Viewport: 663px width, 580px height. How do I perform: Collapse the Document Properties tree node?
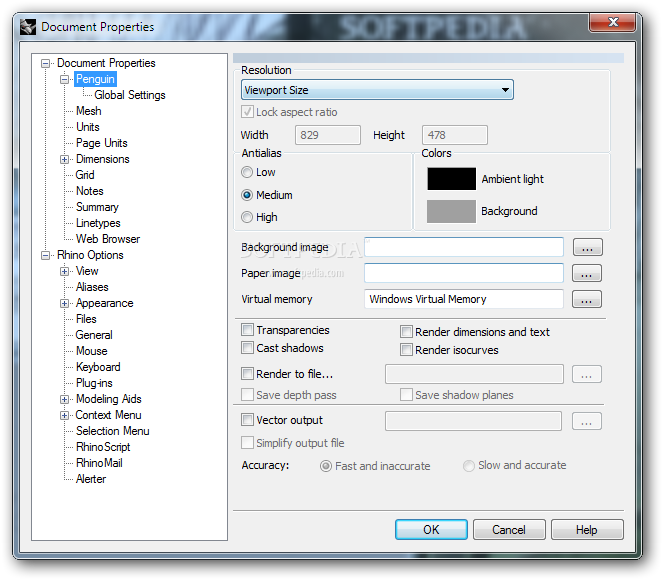[45, 63]
